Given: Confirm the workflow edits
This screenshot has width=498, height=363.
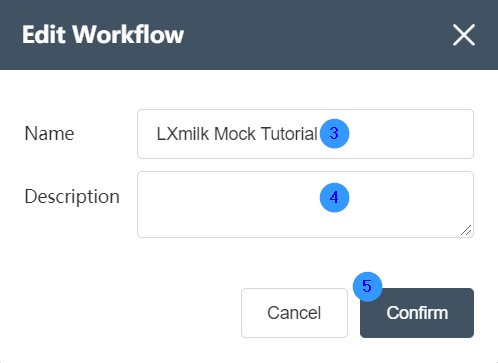Looking at the screenshot, I should pos(417,313).
